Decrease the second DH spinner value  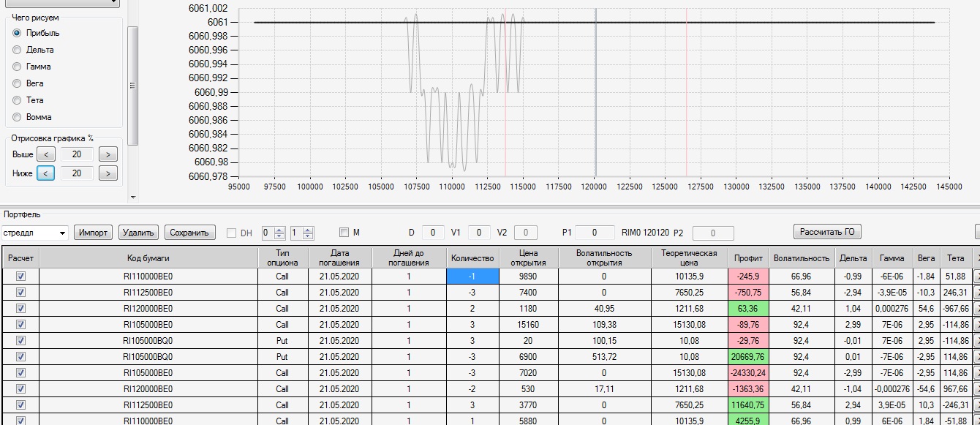(x=308, y=236)
